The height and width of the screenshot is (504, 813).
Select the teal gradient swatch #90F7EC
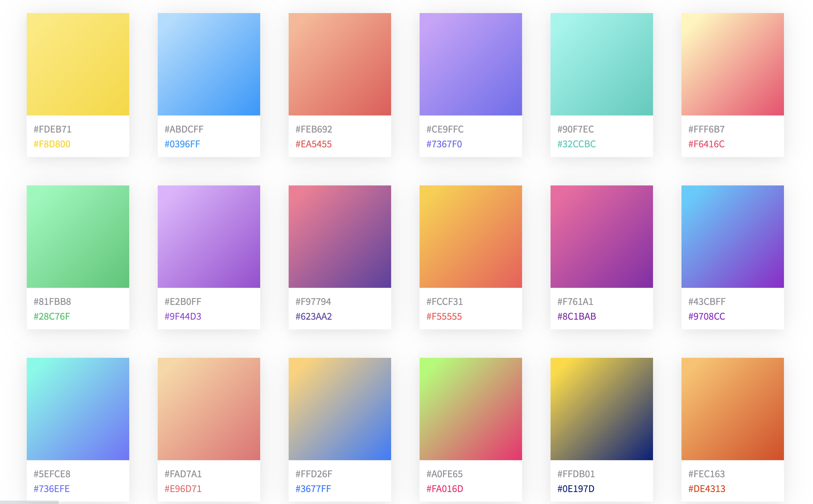click(601, 64)
